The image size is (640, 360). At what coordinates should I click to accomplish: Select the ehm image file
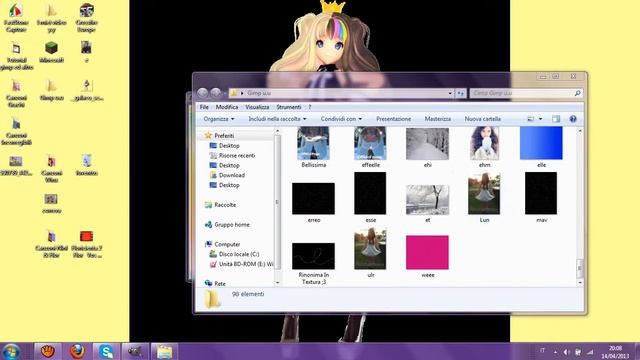[x=484, y=147]
